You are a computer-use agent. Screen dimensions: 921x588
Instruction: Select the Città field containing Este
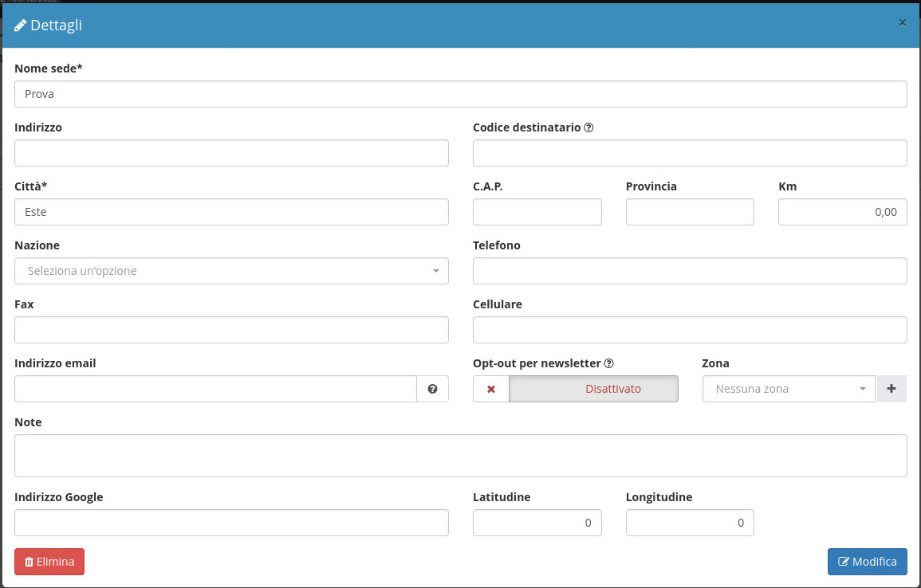click(x=231, y=212)
